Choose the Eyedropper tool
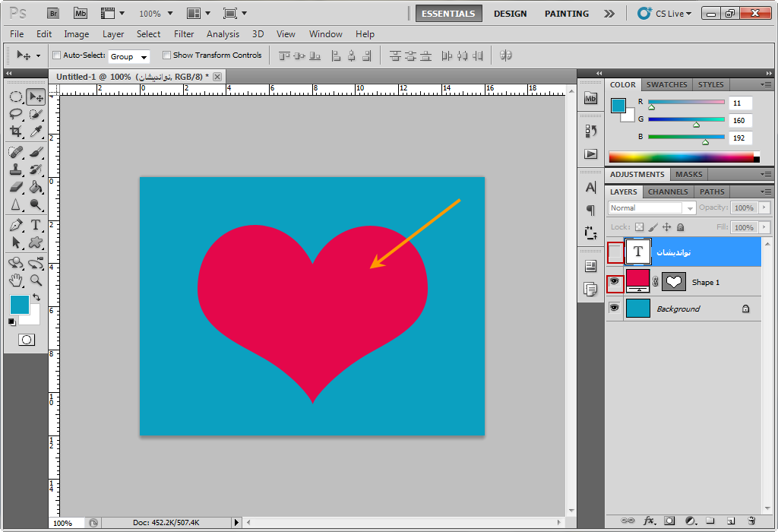Image resolution: width=778 pixels, height=532 pixels. point(36,131)
